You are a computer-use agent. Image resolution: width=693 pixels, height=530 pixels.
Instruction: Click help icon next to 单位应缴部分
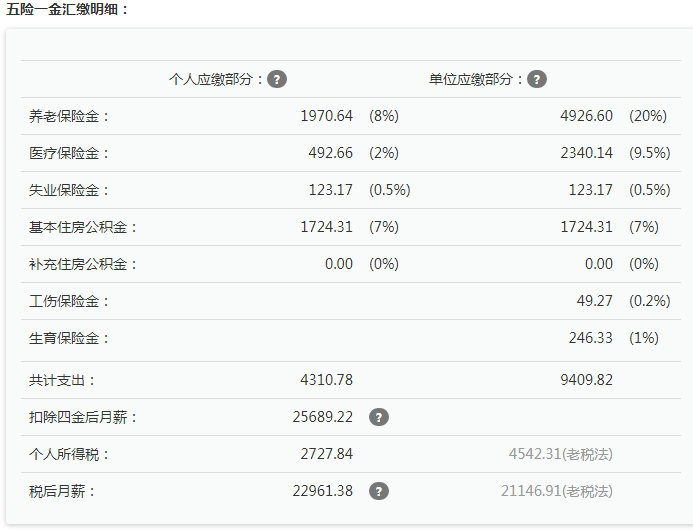point(537,80)
